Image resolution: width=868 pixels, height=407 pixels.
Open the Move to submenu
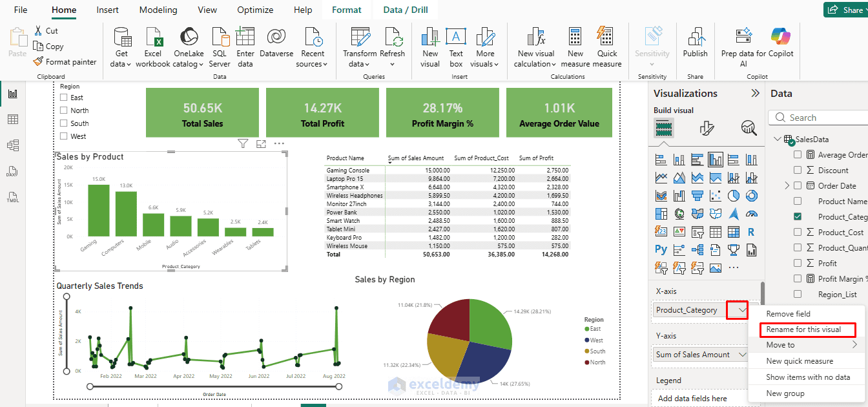click(x=806, y=345)
